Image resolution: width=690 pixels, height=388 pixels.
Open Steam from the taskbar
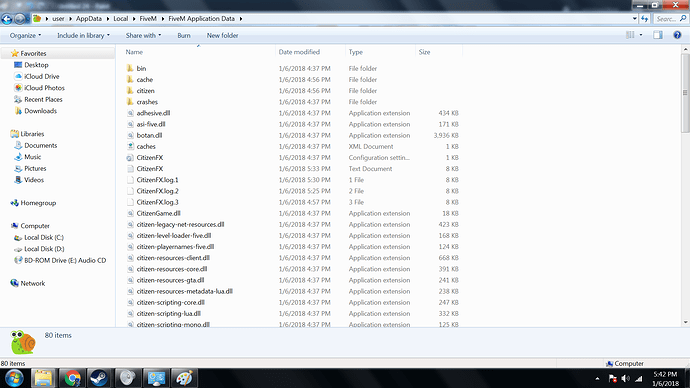click(x=99, y=378)
